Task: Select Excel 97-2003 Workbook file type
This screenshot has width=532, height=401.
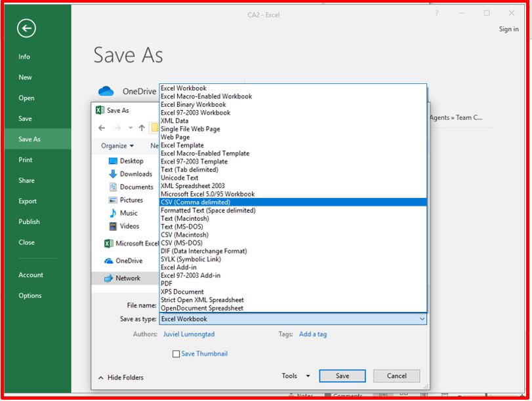Action: coord(293,113)
